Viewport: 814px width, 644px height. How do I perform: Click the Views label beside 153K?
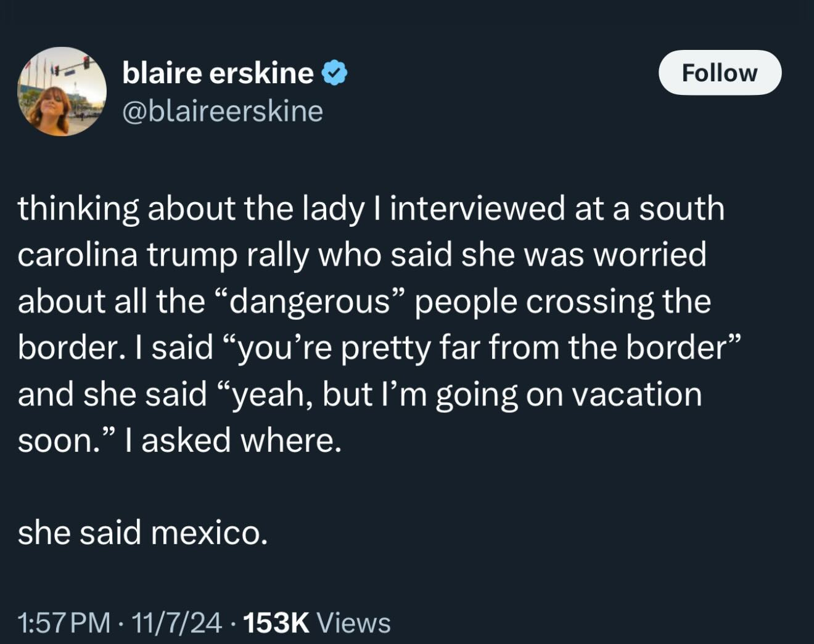[353, 622]
